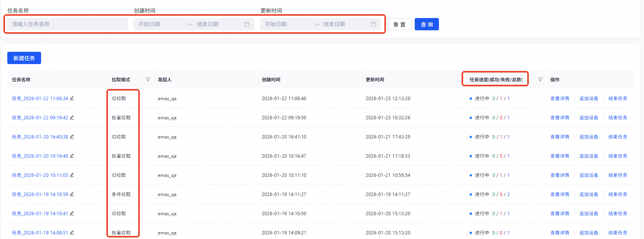Open task link 任务_2026-01-19 14:08:51
This screenshot has height=239, width=644.
[40, 233]
